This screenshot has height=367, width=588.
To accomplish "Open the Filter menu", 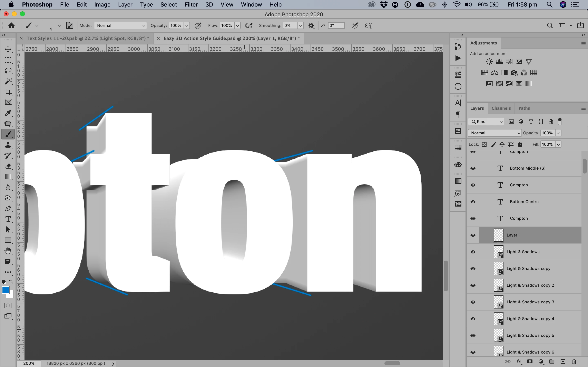I will pyautogui.click(x=191, y=5).
